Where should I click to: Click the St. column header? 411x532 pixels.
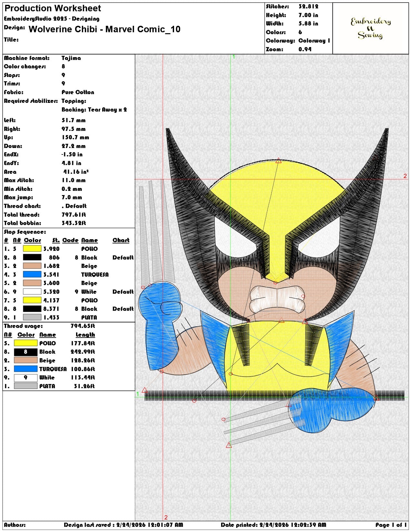tap(56, 240)
